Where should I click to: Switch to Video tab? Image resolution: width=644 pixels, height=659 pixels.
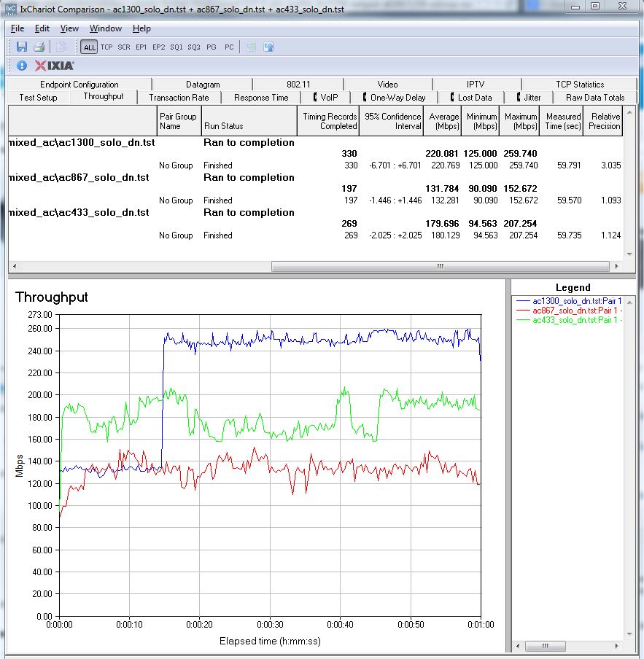[x=387, y=85]
